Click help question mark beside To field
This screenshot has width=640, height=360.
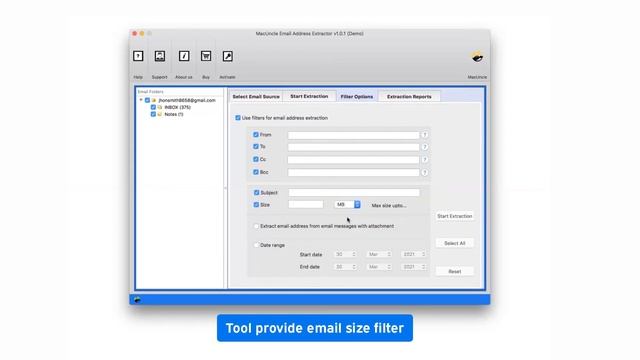(424, 147)
